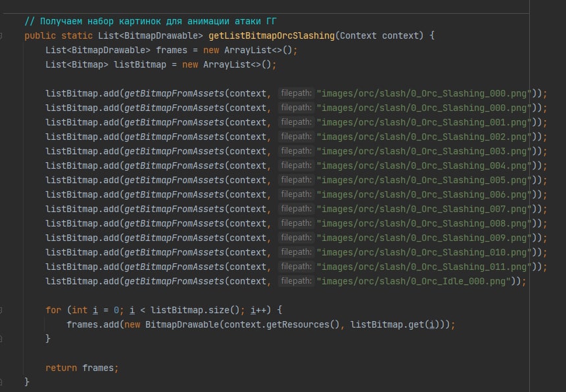
Task: Select the 'Context' parameter type
Action: tap(358, 35)
